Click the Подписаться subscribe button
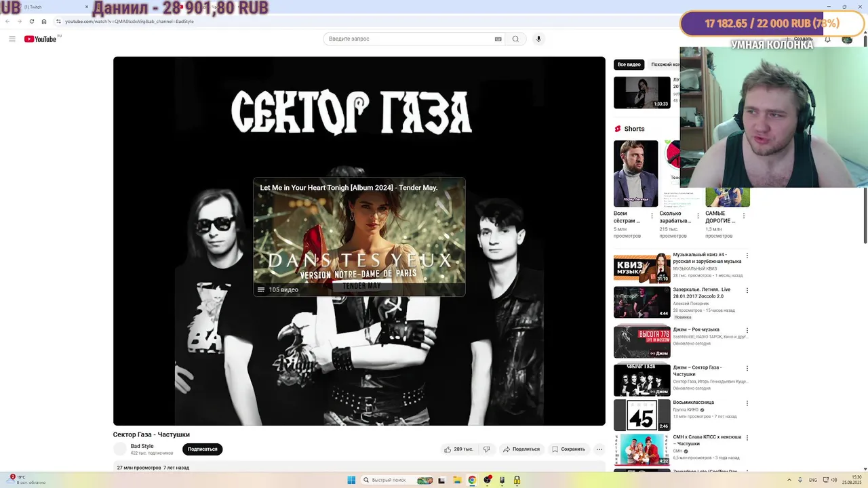 202,449
